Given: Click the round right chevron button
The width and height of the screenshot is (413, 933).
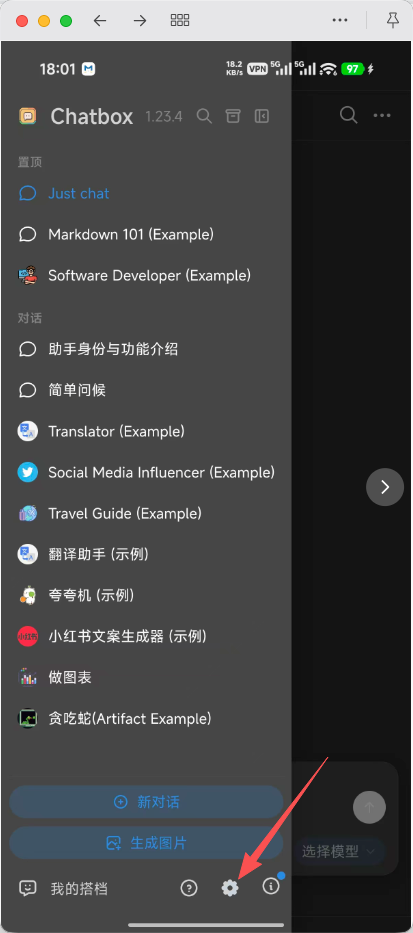Looking at the screenshot, I should 385,487.
